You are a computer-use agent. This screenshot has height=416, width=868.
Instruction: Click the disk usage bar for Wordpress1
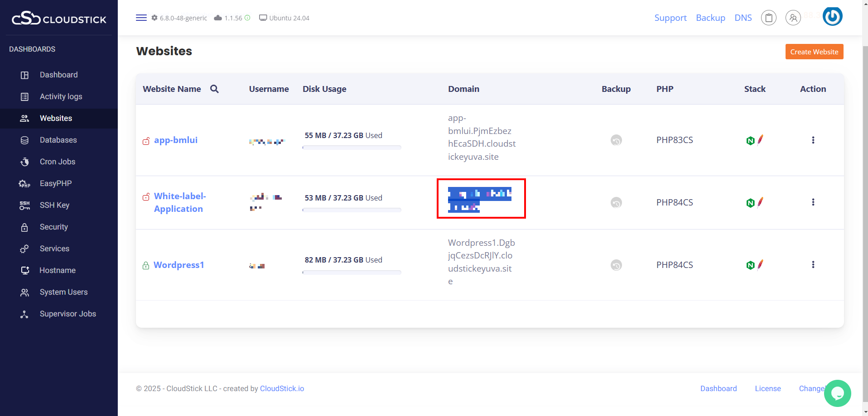[352, 273]
